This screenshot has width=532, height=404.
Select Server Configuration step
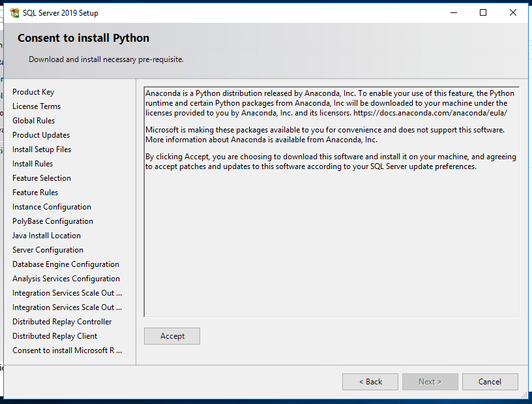(x=48, y=250)
